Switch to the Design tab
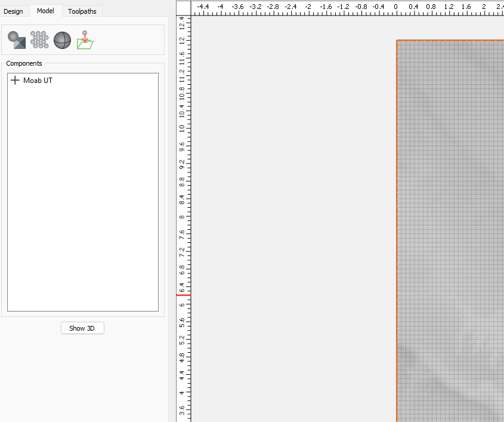Screen dimensions: 504x422 click(x=13, y=11)
